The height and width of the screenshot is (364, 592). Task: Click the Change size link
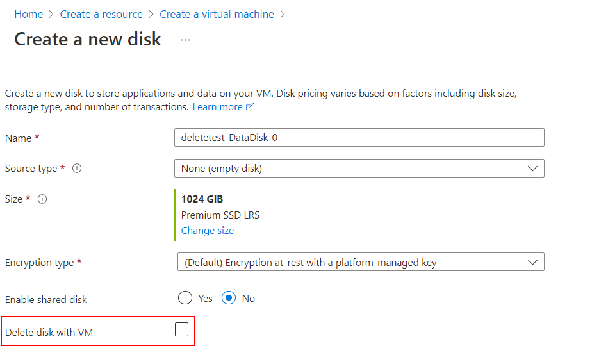coord(208,230)
